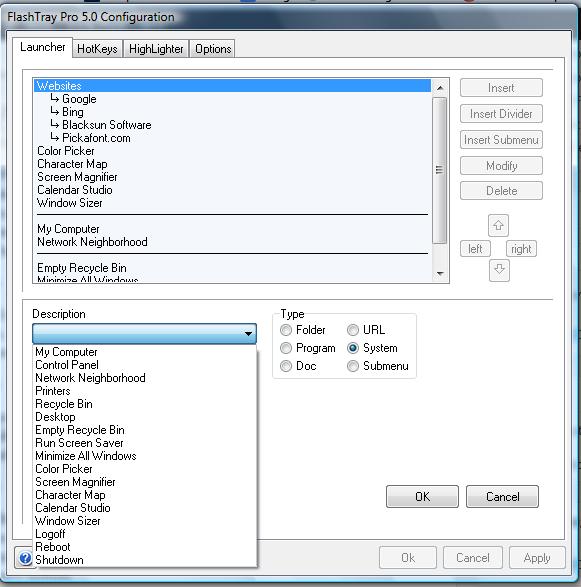581x587 pixels.
Task: Click the dark Cancel button beside OK
Action: tap(502, 496)
